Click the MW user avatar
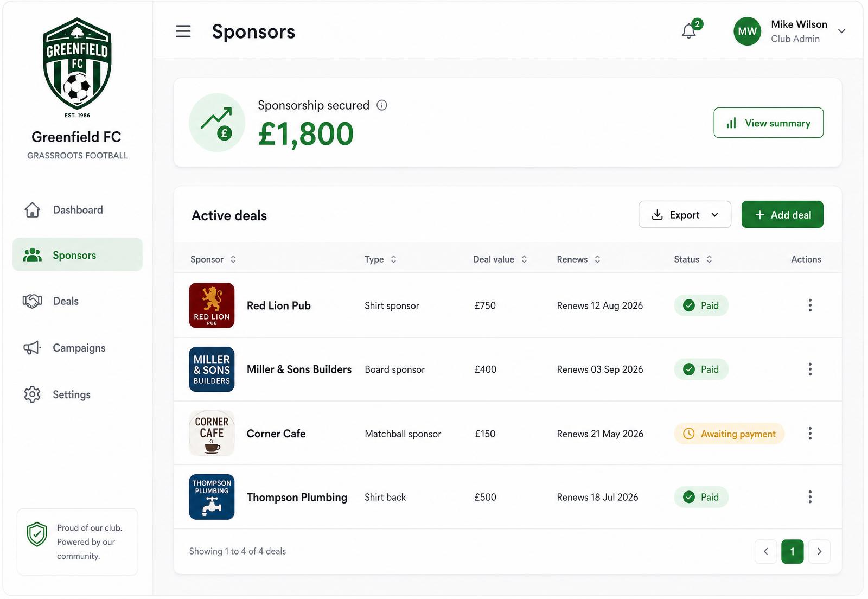The image size is (868, 599). coord(747,31)
